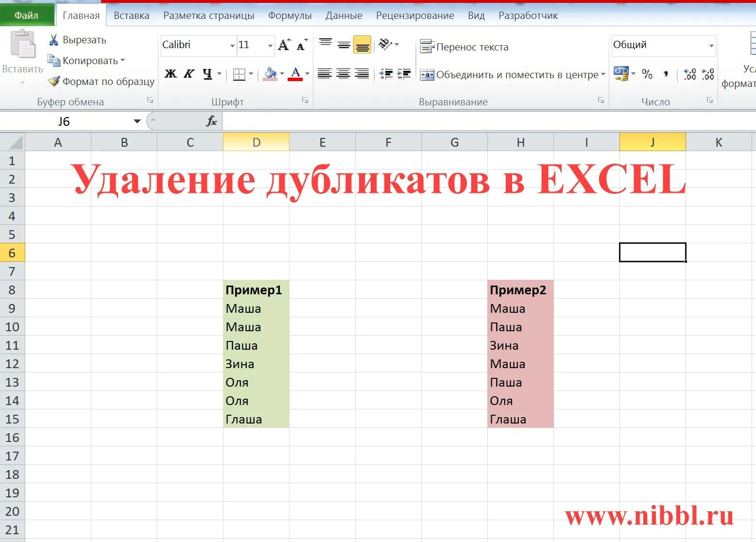
Task: Select Зина cell in column H
Action: [x=520, y=345]
